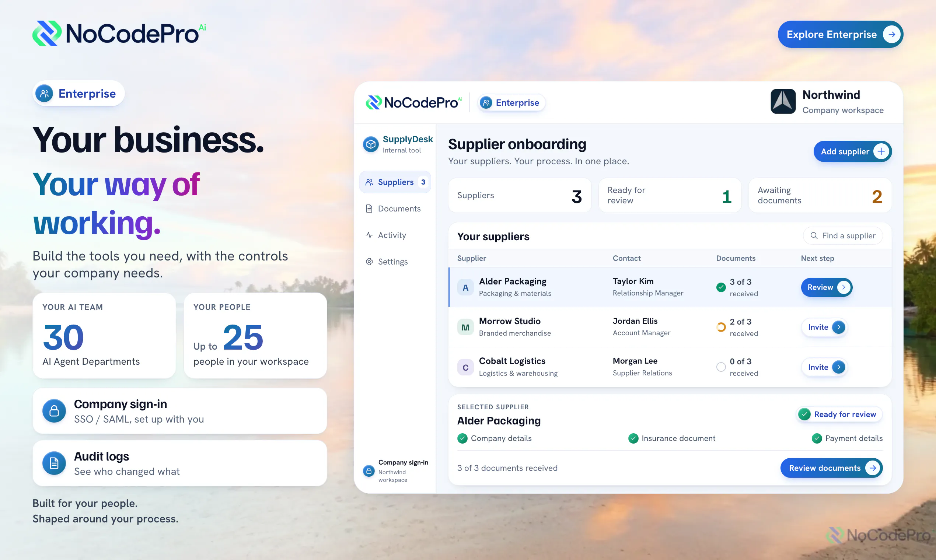The image size is (936, 560).
Task: Click the M avatar for Morrow Studio
Action: point(465,327)
